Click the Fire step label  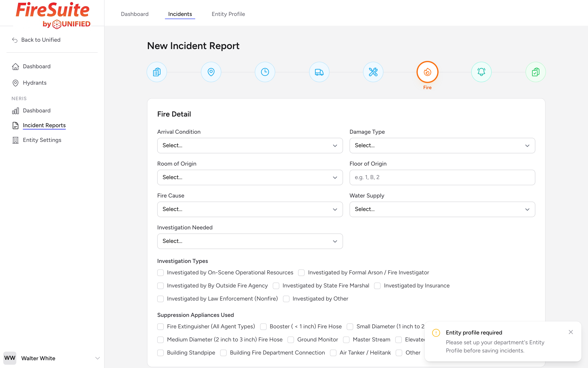tap(427, 88)
